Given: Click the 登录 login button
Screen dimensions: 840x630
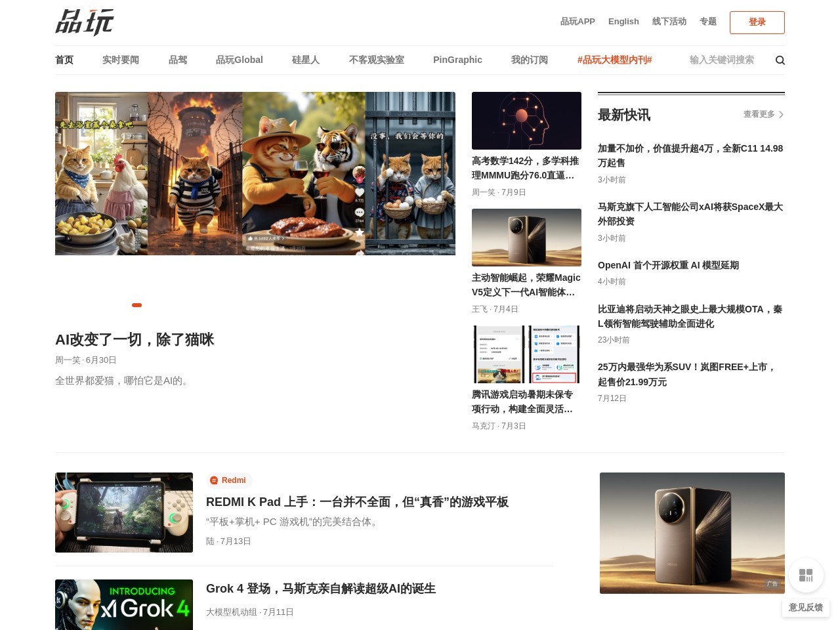Looking at the screenshot, I should coord(757,22).
